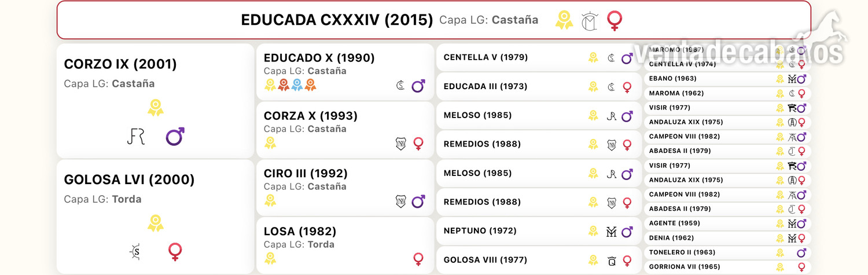Click the male symbol on Ciro III card
This screenshot has width=868, height=275.
[418, 201]
